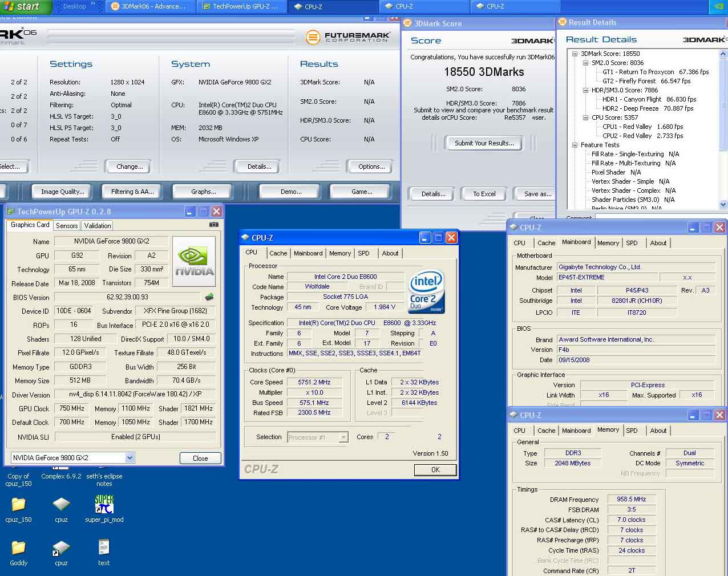Select the Goddy folder on the desktop
Viewport: 728px width, 576px height.
pos(18,552)
